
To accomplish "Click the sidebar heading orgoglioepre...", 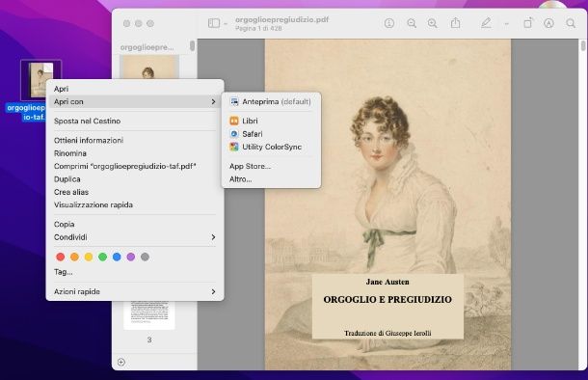I will (x=147, y=47).
